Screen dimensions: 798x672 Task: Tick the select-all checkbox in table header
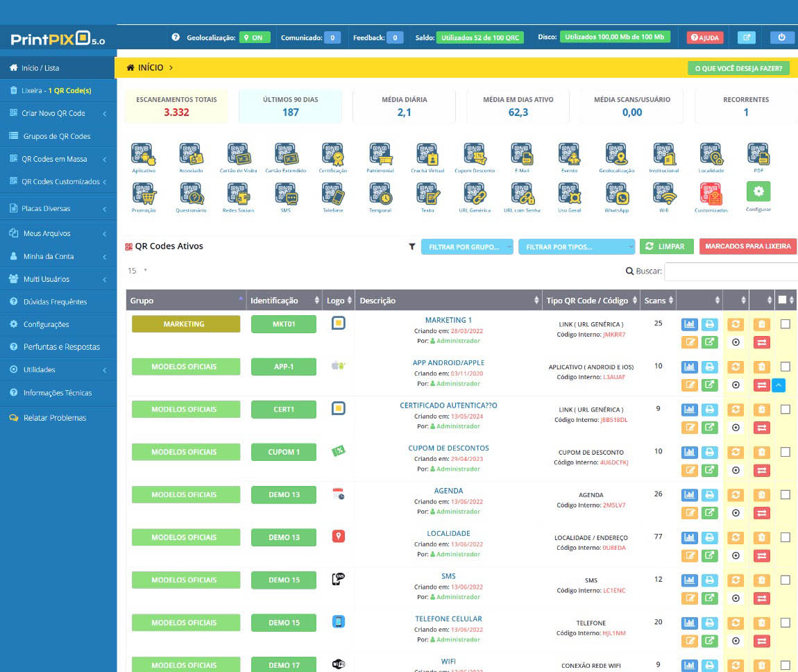783,301
